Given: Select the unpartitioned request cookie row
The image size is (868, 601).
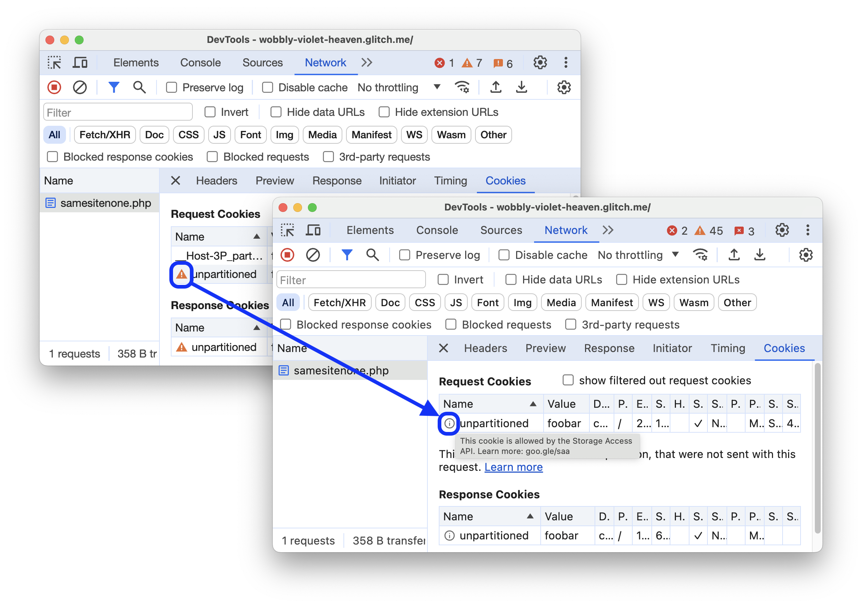Looking at the screenshot, I should 626,423.
